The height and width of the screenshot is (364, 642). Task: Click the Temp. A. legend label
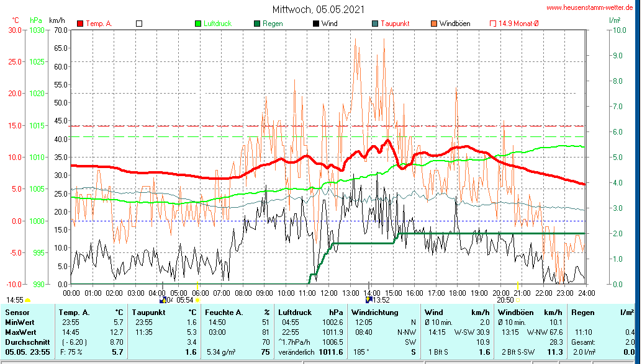click(99, 24)
